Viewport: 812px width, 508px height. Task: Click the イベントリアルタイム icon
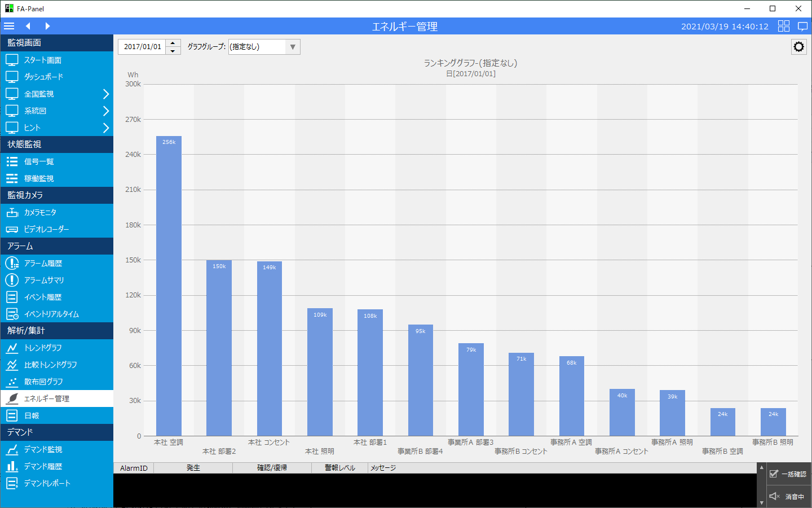point(12,314)
